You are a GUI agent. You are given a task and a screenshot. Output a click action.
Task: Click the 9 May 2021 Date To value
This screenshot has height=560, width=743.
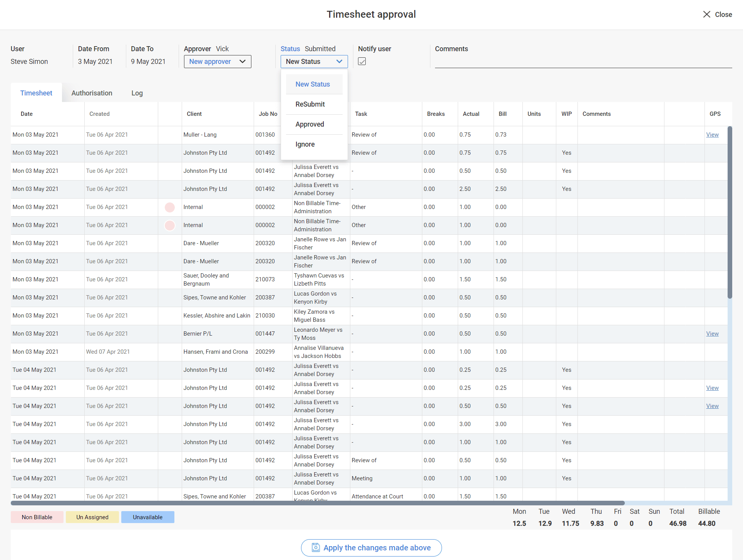click(148, 62)
